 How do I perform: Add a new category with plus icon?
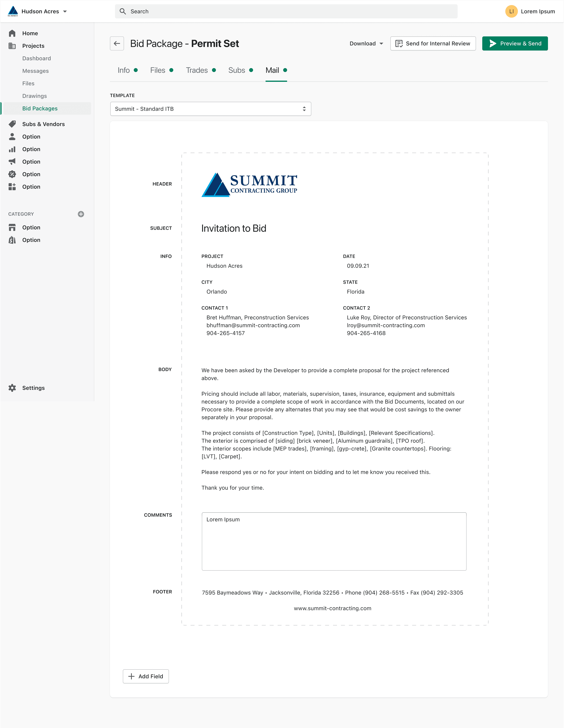[81, 214]
